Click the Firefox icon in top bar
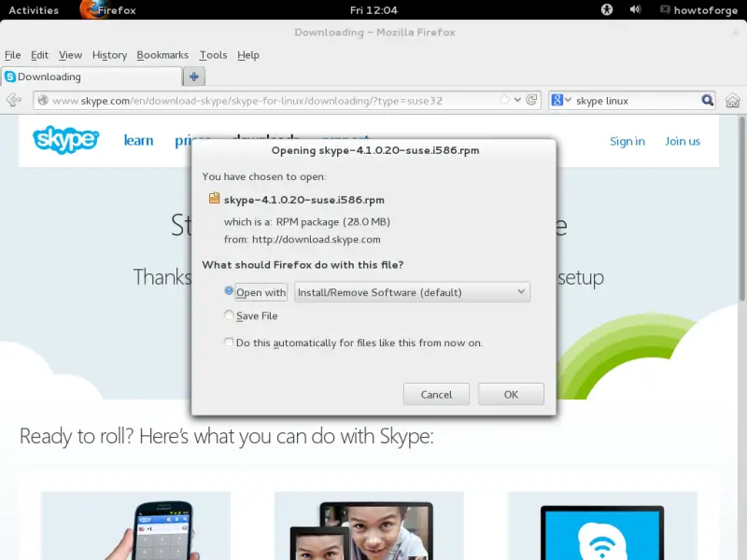 (90, 9)
